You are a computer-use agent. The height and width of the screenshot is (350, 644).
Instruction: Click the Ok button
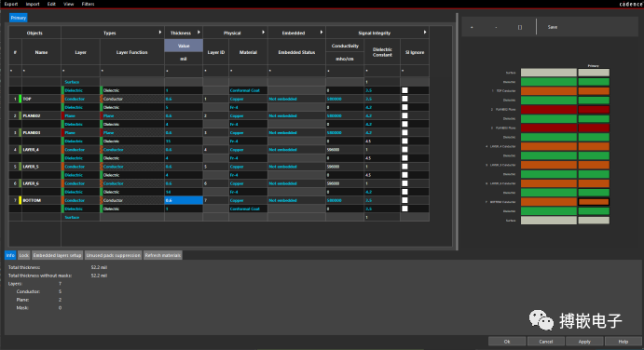(507, 342)
